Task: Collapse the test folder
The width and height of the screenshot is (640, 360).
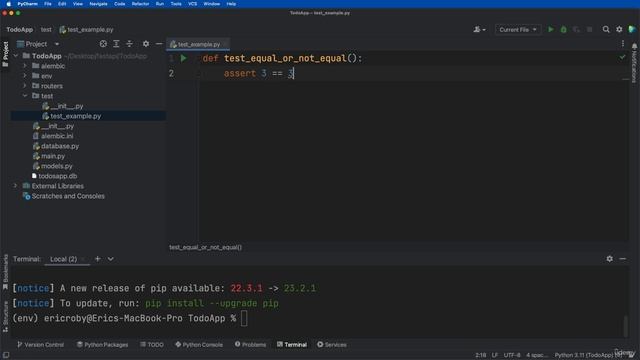Action: tap(25, 96)
